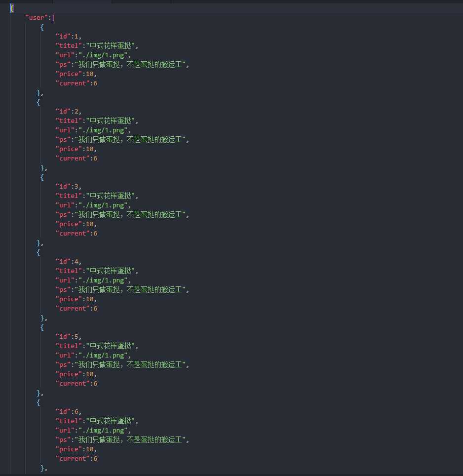This screenshot has height=476, width=463.
Task: Place cursor on the "id":3 line
Action: [69, 186]
